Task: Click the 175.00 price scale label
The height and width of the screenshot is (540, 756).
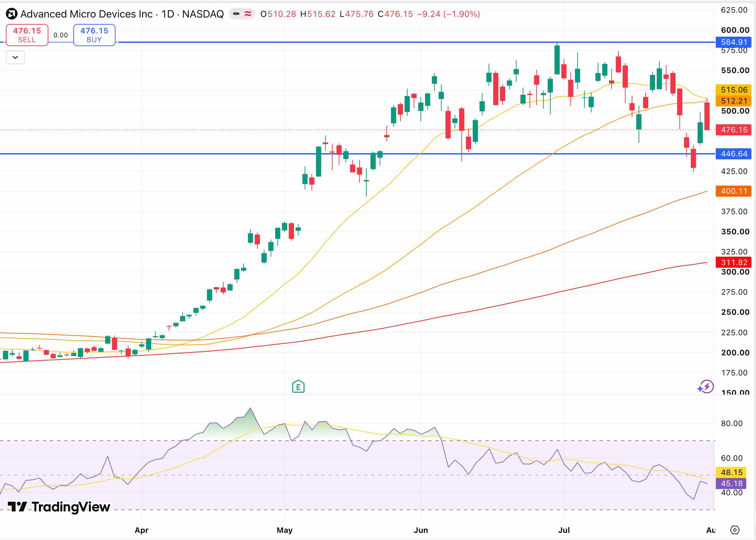Action: pyautogui.click(x=734, y=373)
